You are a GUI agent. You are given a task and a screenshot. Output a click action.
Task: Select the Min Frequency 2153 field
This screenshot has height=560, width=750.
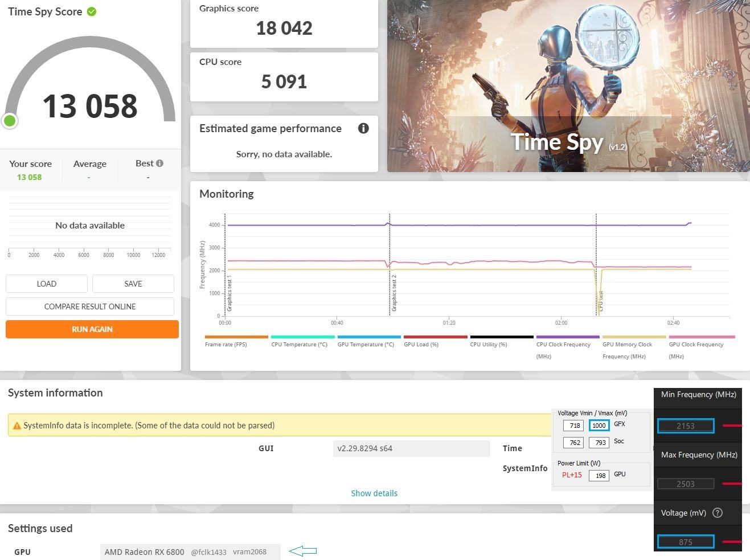(x=686, y=426)
